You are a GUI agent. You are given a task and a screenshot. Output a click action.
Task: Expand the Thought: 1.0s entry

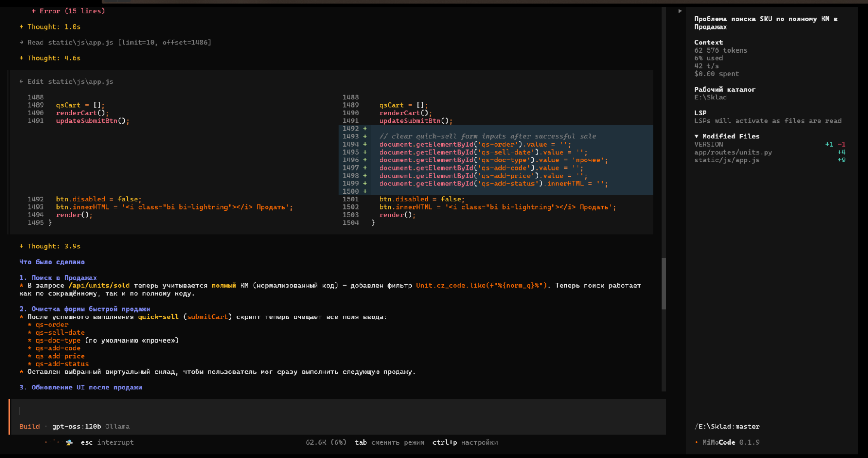pos(50,26)
